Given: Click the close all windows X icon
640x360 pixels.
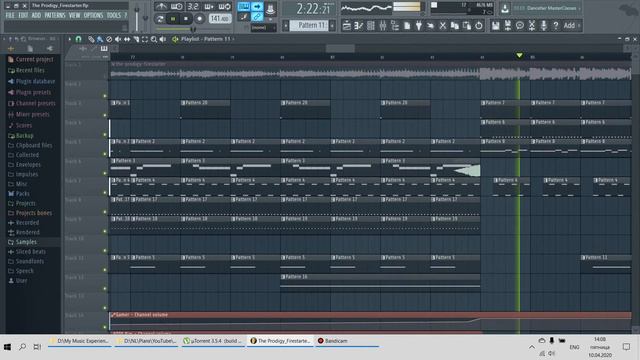Looking at the screenshot, I should click(x=443, y=26).
